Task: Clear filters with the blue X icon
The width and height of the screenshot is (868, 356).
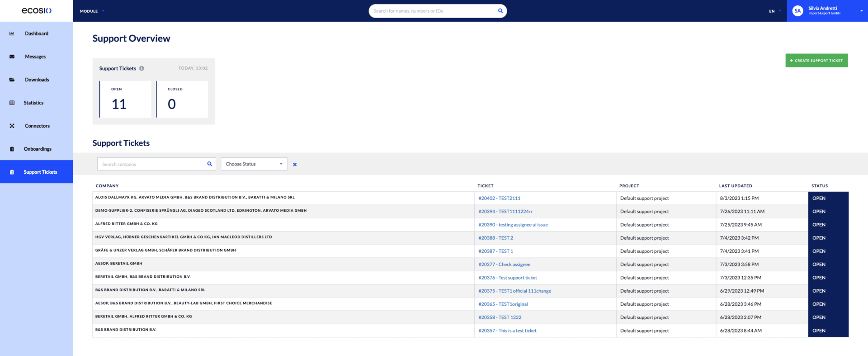Action: coord(295,164)
